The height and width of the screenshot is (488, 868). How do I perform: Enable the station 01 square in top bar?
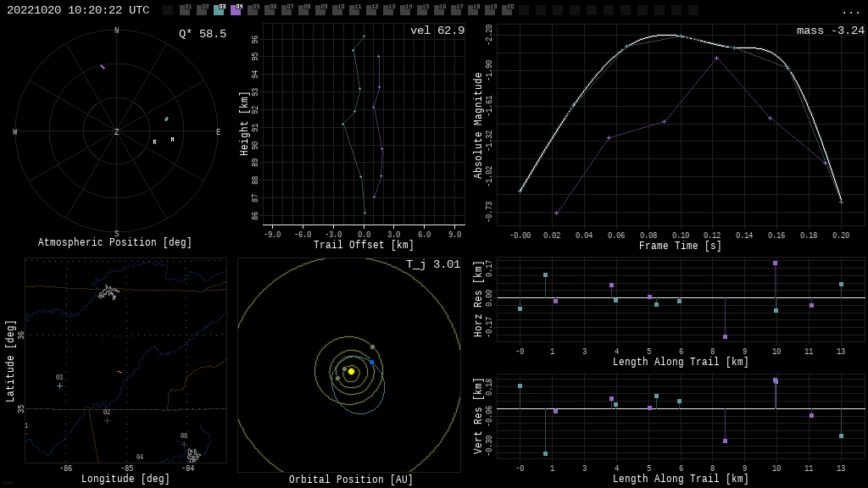(185, 10)
